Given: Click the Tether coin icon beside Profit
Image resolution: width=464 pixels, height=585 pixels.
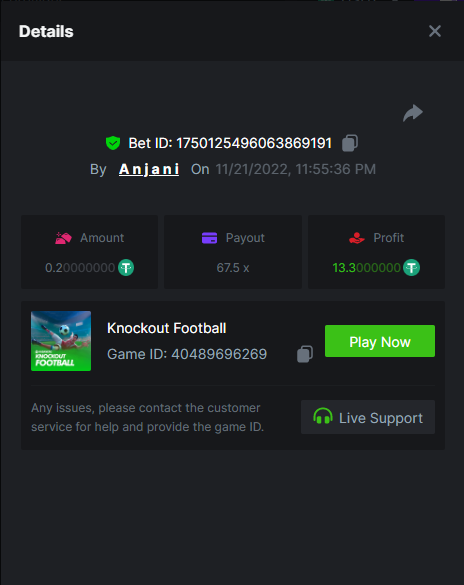Looking at the screenshot, I should pyautogui.click(x=411, y=268).
